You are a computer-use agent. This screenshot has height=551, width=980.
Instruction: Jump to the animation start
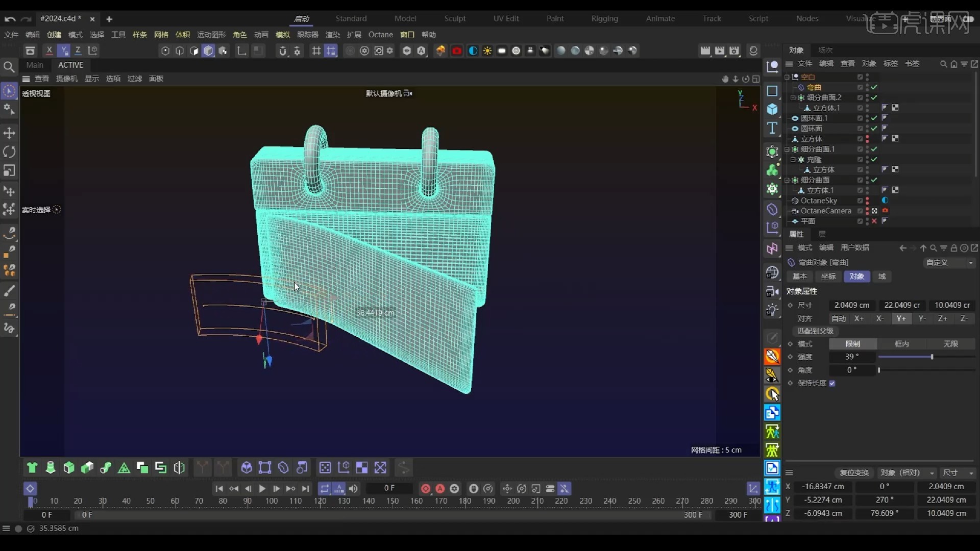pyautogui.click(x=219, y=489)
